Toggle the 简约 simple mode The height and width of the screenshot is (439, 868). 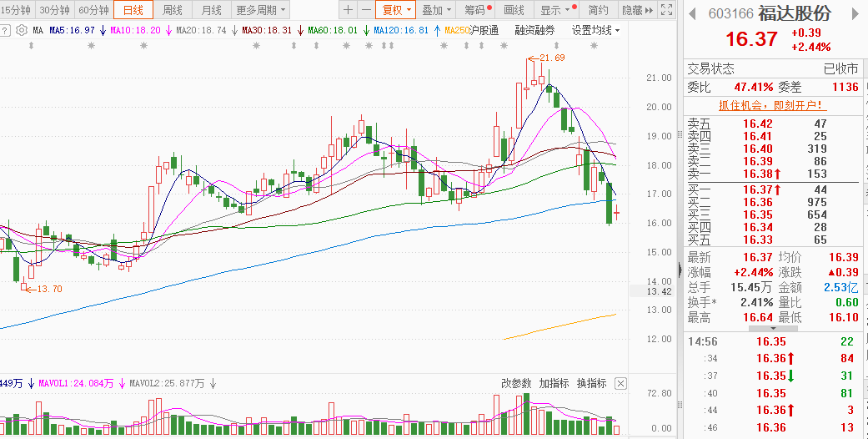599,10
